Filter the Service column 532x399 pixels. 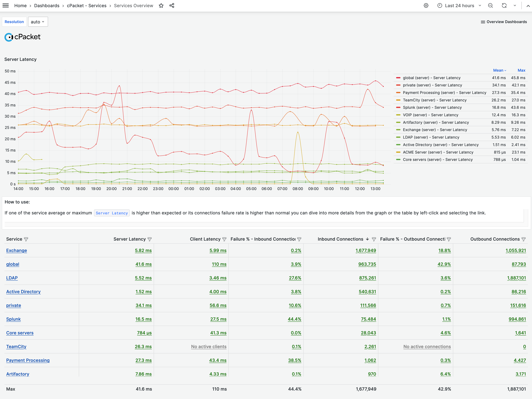[26, 239]
